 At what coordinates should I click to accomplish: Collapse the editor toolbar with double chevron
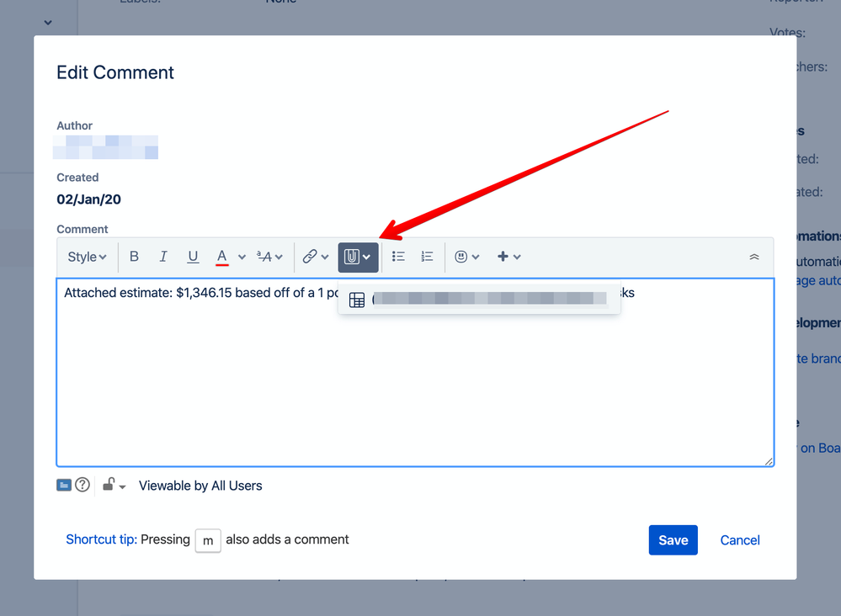754,257
